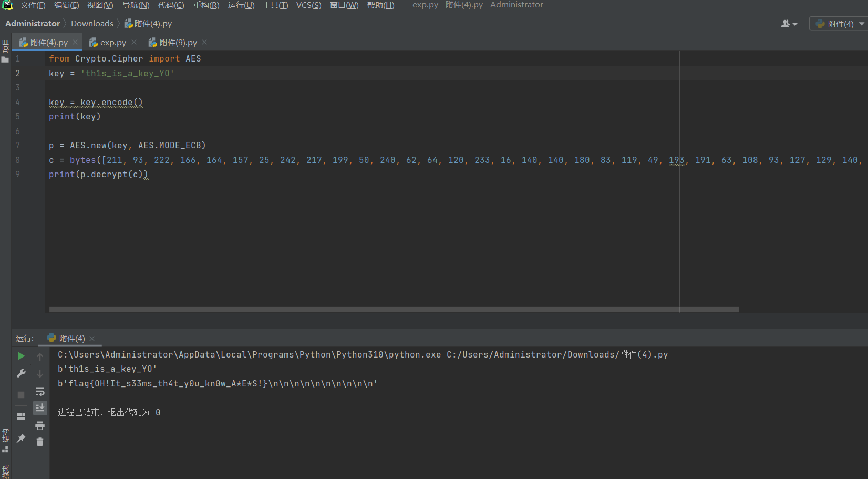Click the Downloads breadcrumb in the navigation bar

tap(92, 24)
